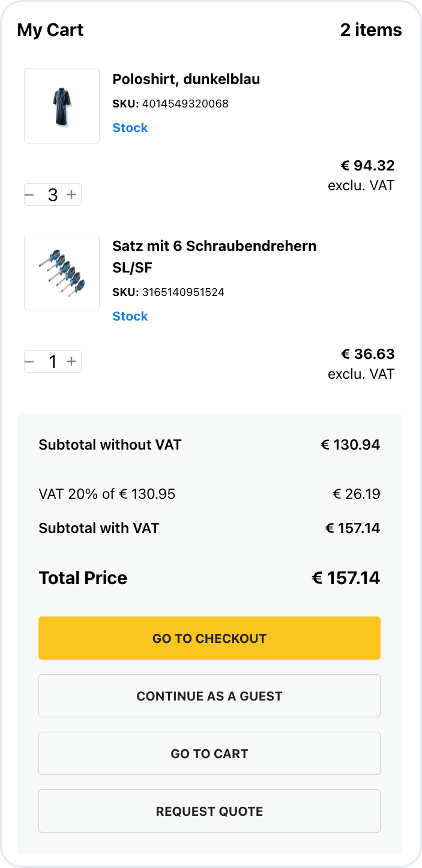Click the My Cart heading
Viewport: 422px width, 868px height.
tap(50, 30)
